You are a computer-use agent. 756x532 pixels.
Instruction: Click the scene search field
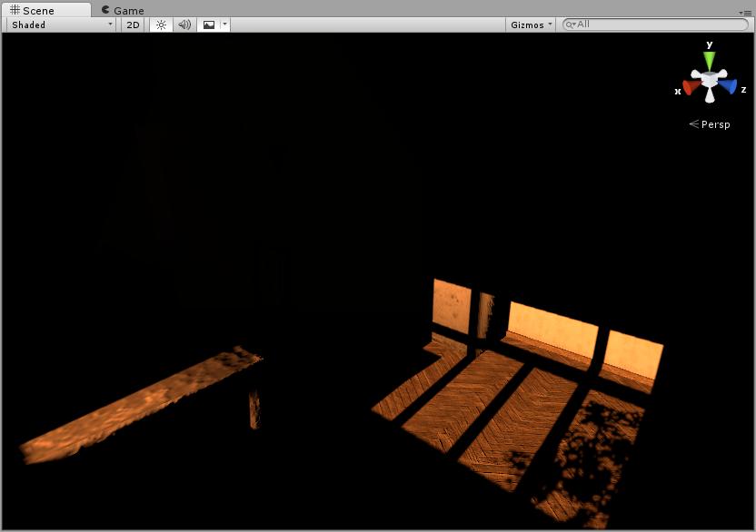[655, 25]
